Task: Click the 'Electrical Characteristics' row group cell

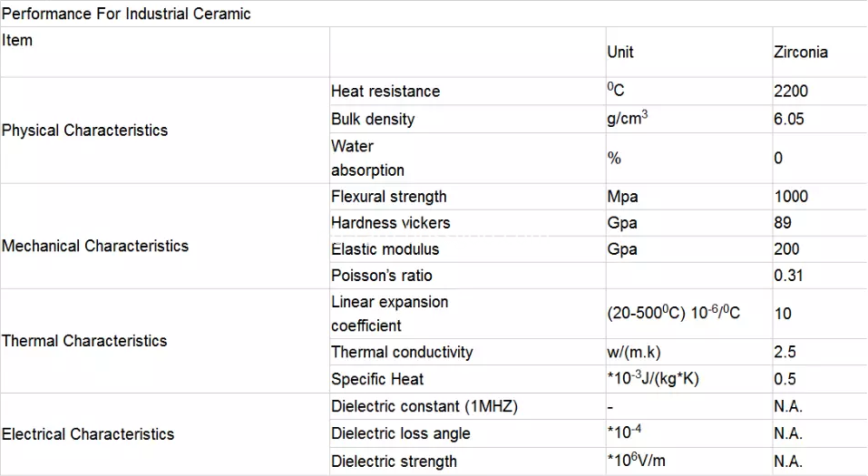Action: coord(165,434)
